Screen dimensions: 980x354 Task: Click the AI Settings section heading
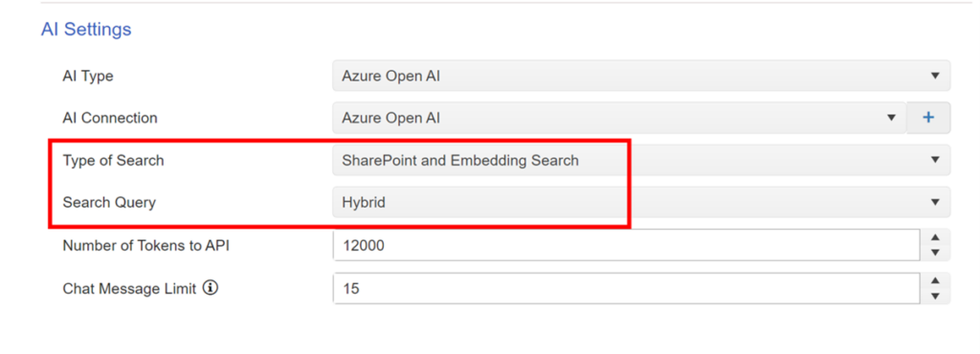point(86,30)
